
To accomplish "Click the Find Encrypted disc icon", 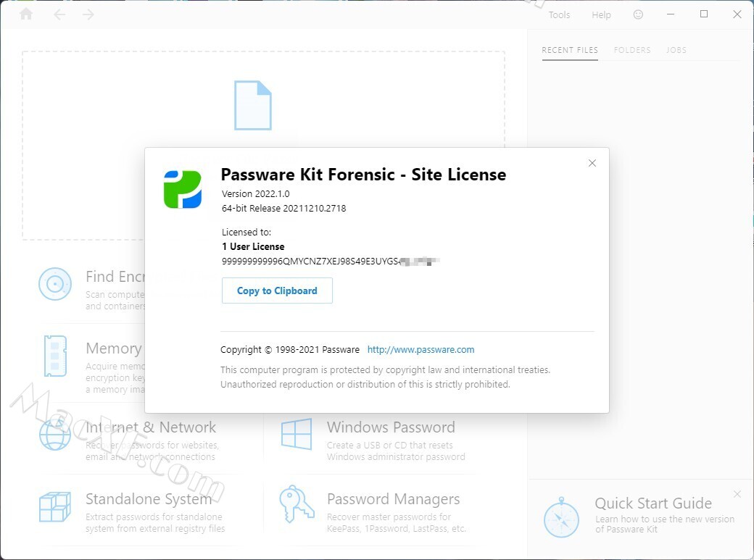I will [x=55, y=284].
